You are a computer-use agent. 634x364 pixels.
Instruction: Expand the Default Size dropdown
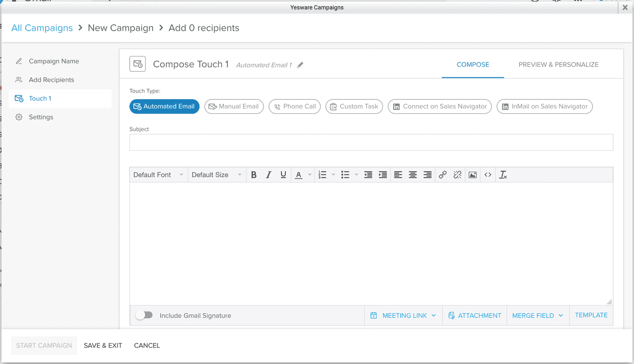pyautogui.click(x=216, y=175)
